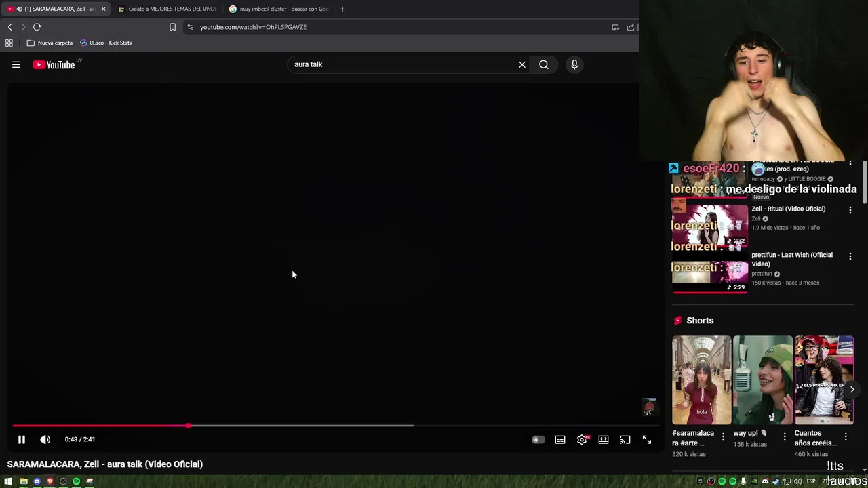The width and height of the screenshot is (868, 488).
Task: Show next Shorts with the right chevron
Action: (852, 389)
